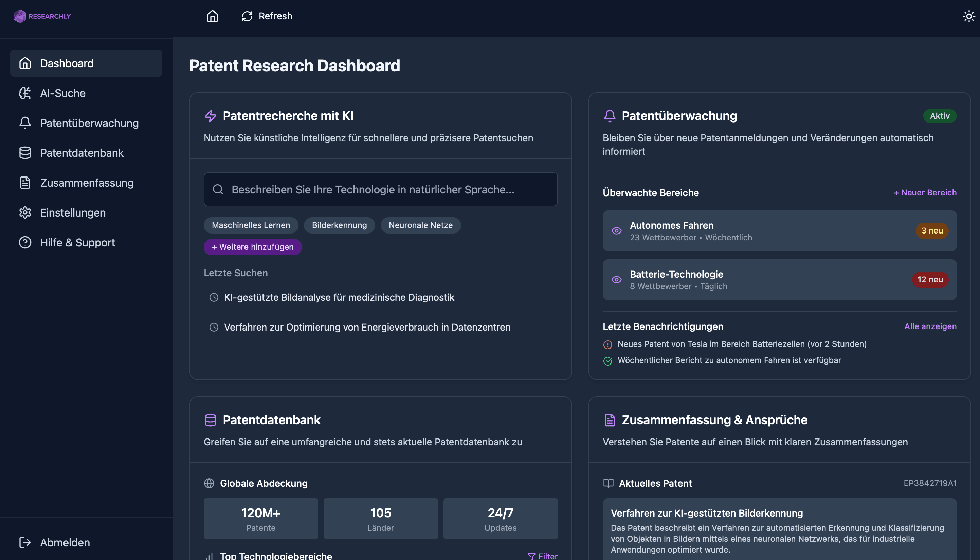
Task: Click the Aktiv status badge
Action: 940,116
